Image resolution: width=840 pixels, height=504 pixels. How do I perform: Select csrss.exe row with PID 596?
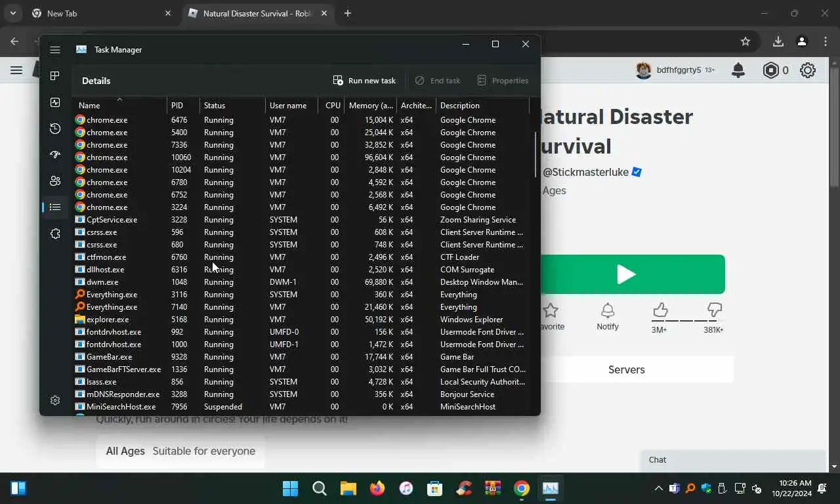[301, 232]
